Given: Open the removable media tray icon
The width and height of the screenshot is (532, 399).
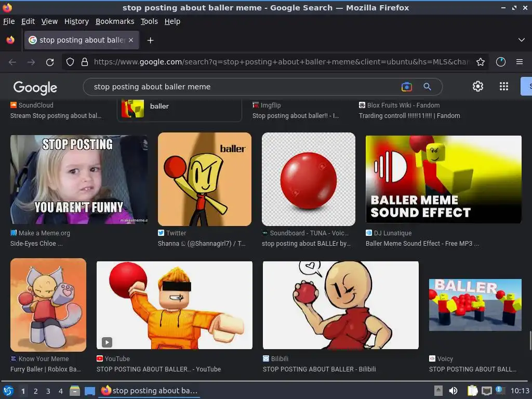Looking at the screenshot, I should pyautogui.click(x=438, y=391).
